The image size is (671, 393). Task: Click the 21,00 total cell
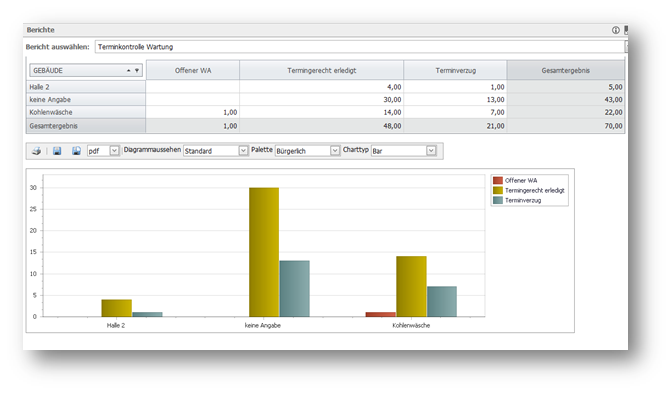pos(455,126)
